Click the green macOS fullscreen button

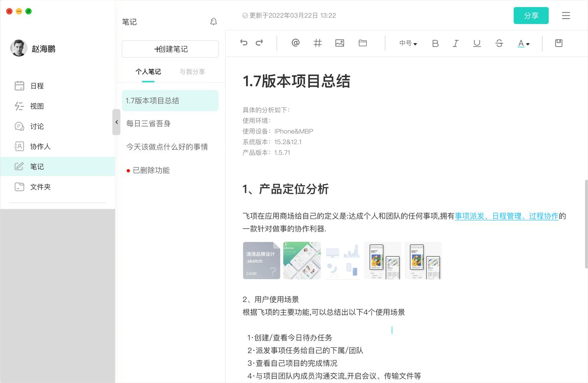29,11
